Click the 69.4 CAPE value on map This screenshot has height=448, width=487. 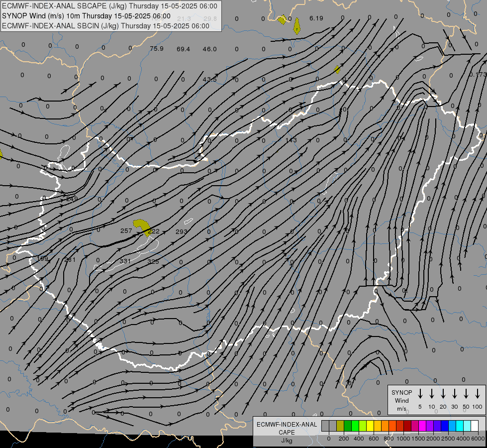coord(183,49)
